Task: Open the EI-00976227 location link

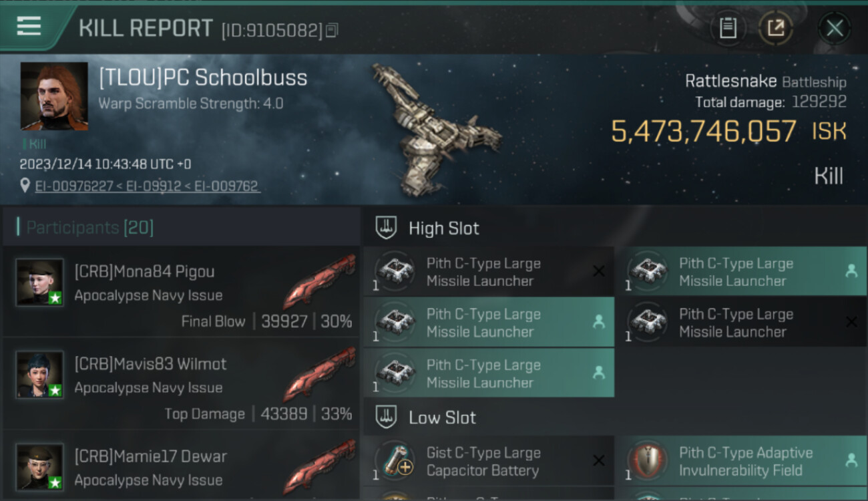Action: pyautogui.click(x=74, y=186)
